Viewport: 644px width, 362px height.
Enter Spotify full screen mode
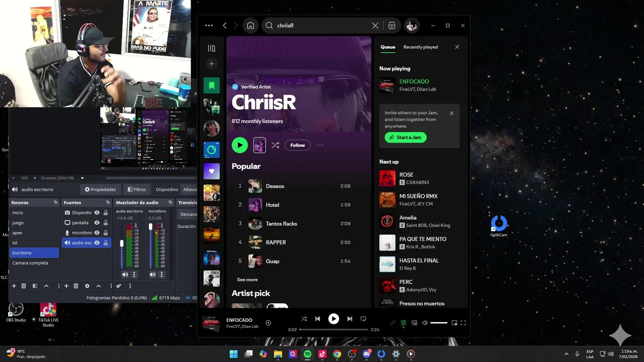463,323
